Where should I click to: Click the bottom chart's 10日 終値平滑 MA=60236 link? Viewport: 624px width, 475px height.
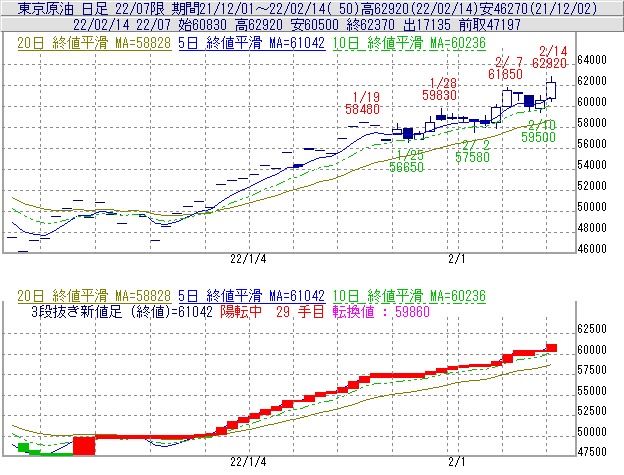click(409, 296)
